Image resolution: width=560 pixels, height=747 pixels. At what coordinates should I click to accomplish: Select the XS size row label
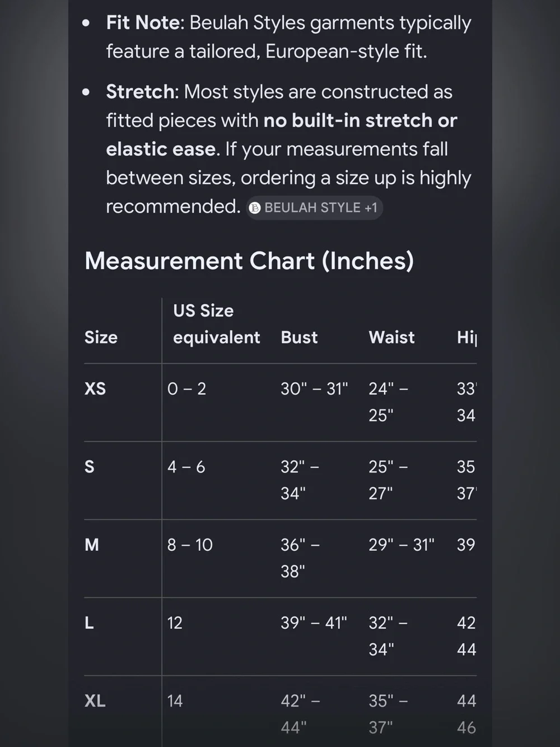[x=95, y=389]
